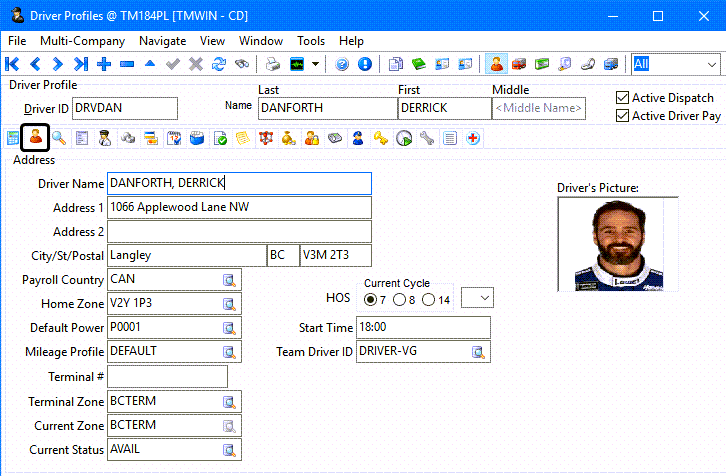
Task: Click the binoculars find icon
Action: point(241,64)
